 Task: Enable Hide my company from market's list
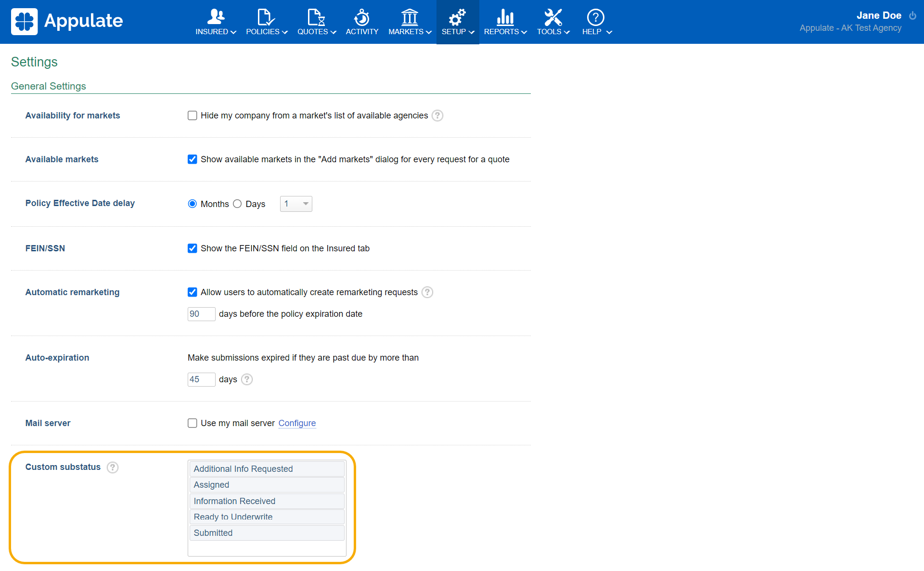(192, 116)
